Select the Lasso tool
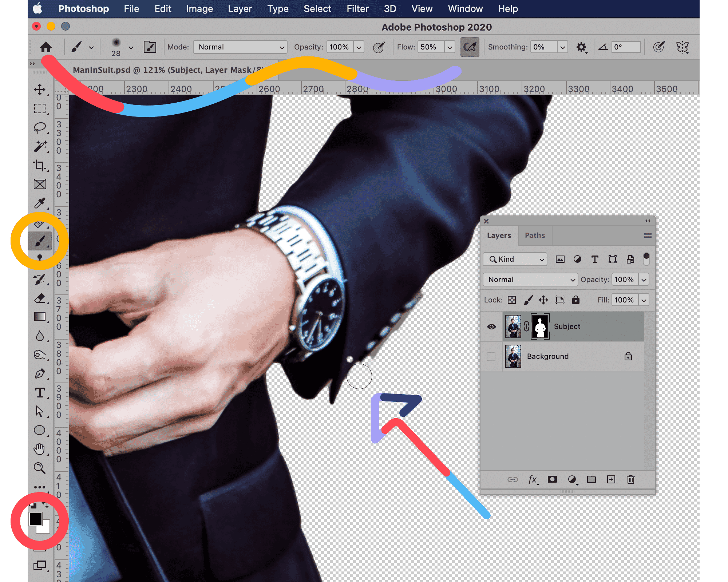Viewport: 728px width, 582px height. coord(40,127)
